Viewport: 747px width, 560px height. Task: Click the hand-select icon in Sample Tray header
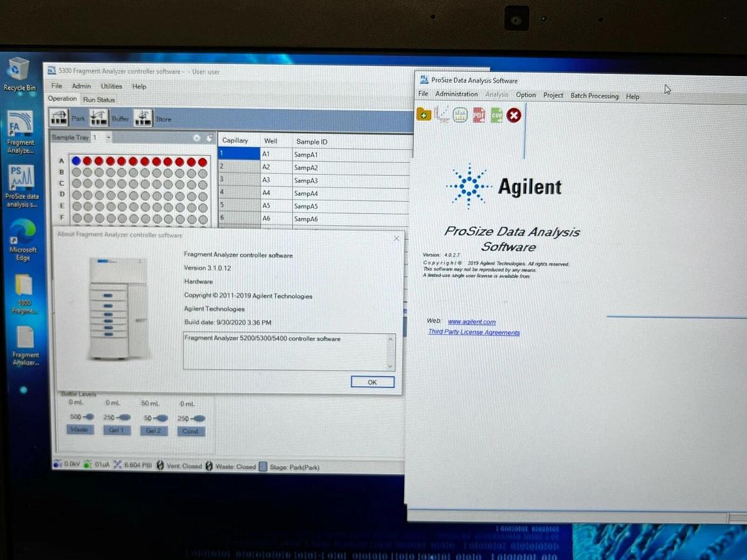pos(209,138)
